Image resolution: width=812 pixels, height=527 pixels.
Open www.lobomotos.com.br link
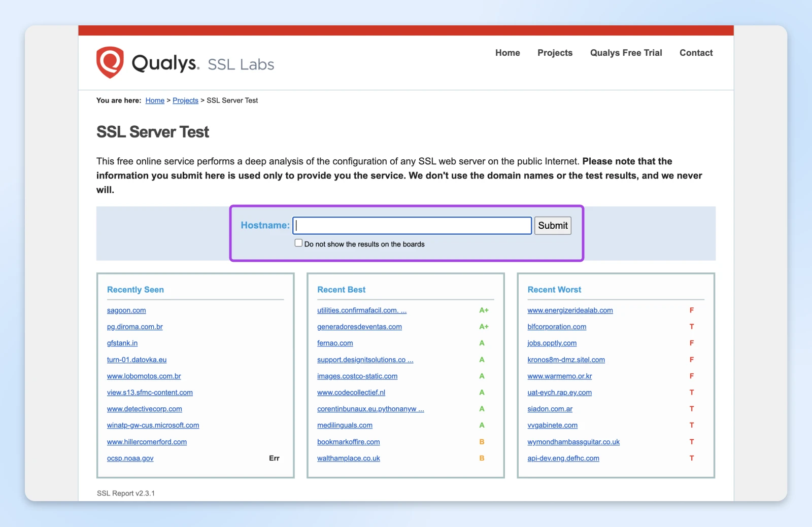click(x=144, y=376)
